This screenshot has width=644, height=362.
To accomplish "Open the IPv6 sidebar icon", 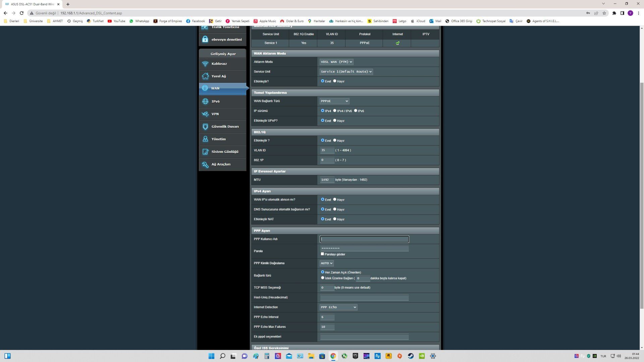I will [205, 101].
